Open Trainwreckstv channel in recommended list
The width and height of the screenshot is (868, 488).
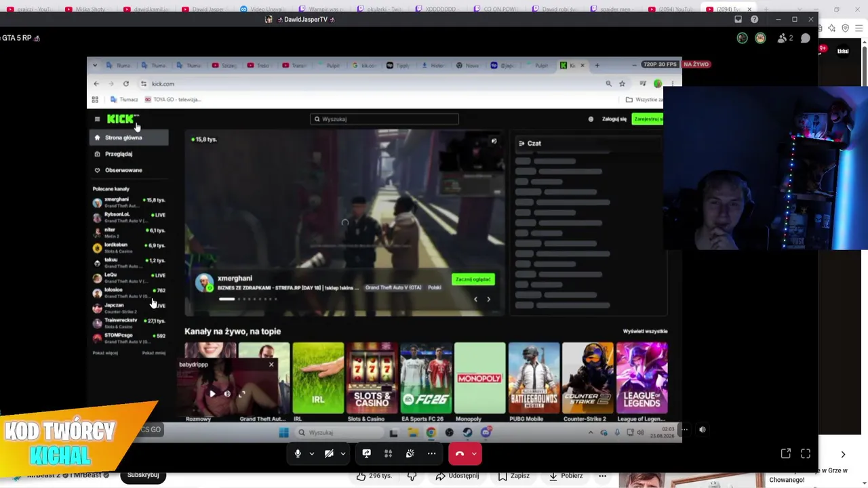coord(129,323)
